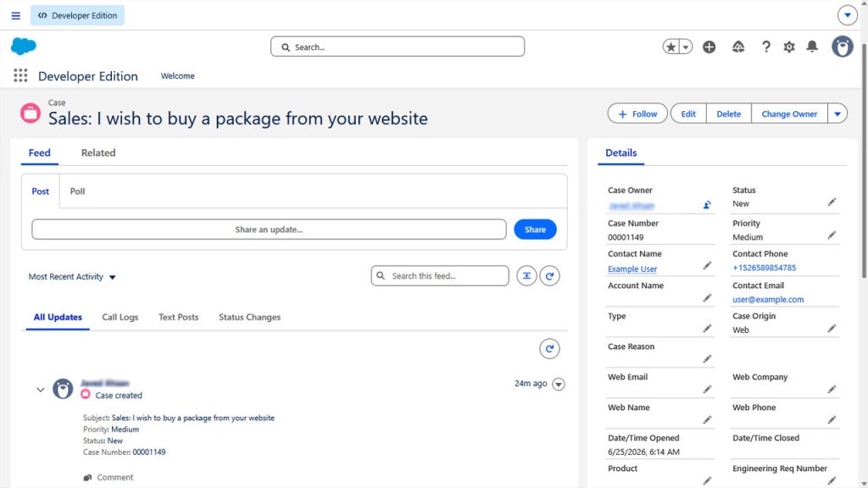The image size is (868, 488).
Task: Click the expand all feed items icon
Action: point(526,275)
